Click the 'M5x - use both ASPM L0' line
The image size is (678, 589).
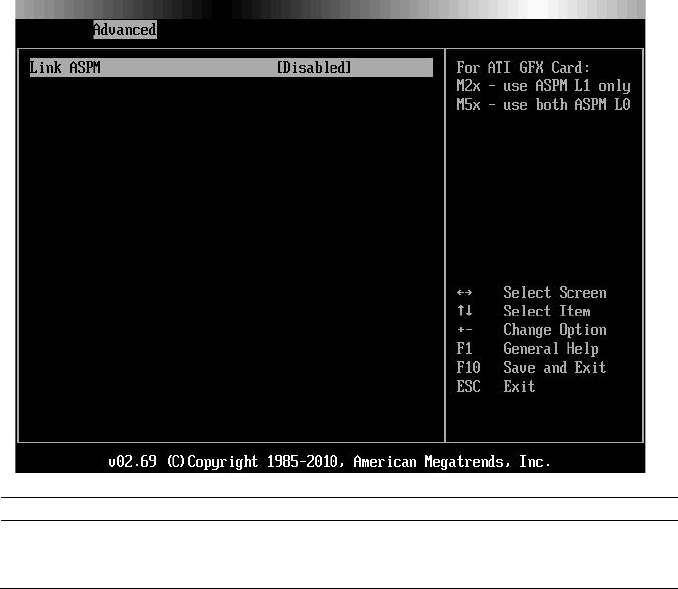click(543, 105)
